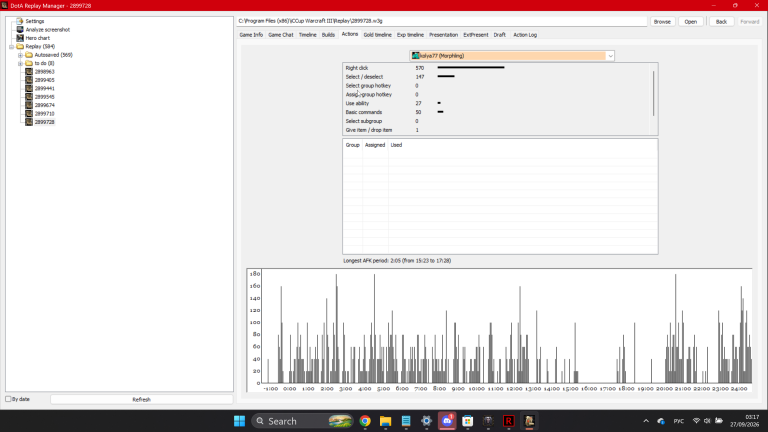
Task: Select the Analyze screenshot icon
Action: [x=20, y=29]
